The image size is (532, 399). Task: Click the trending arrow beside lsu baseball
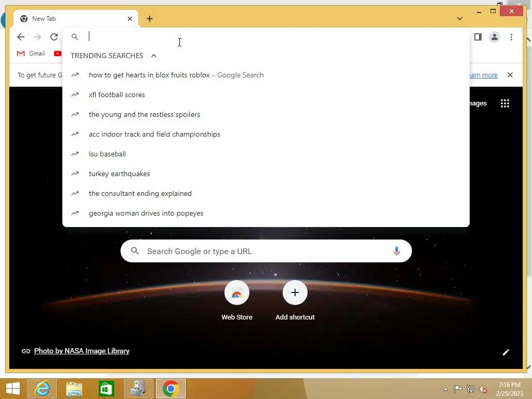tap(75, 154)
